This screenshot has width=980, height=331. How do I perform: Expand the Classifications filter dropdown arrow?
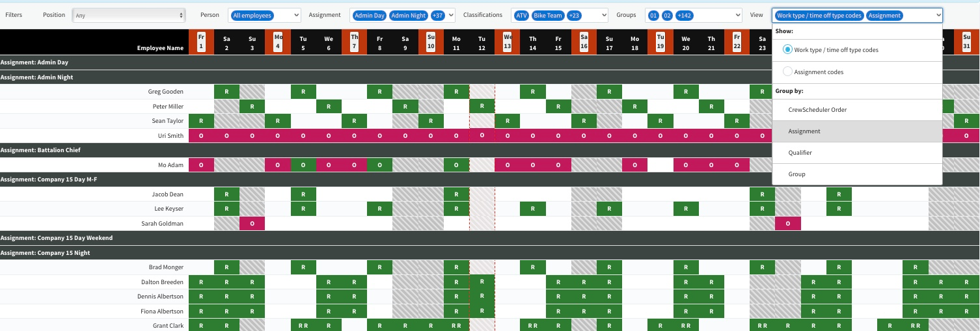point(603,15)
